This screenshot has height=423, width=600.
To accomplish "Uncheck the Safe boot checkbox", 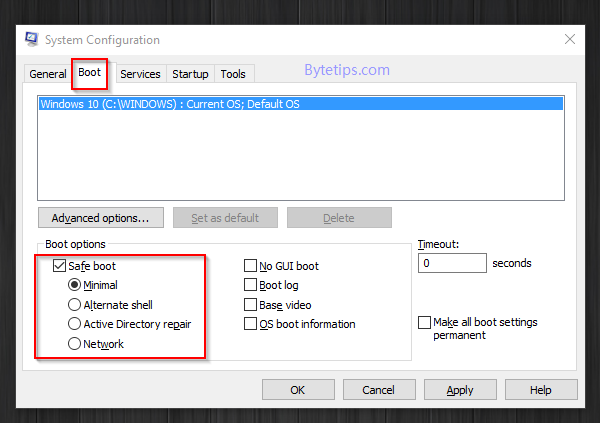I will [x=59, y=266].
